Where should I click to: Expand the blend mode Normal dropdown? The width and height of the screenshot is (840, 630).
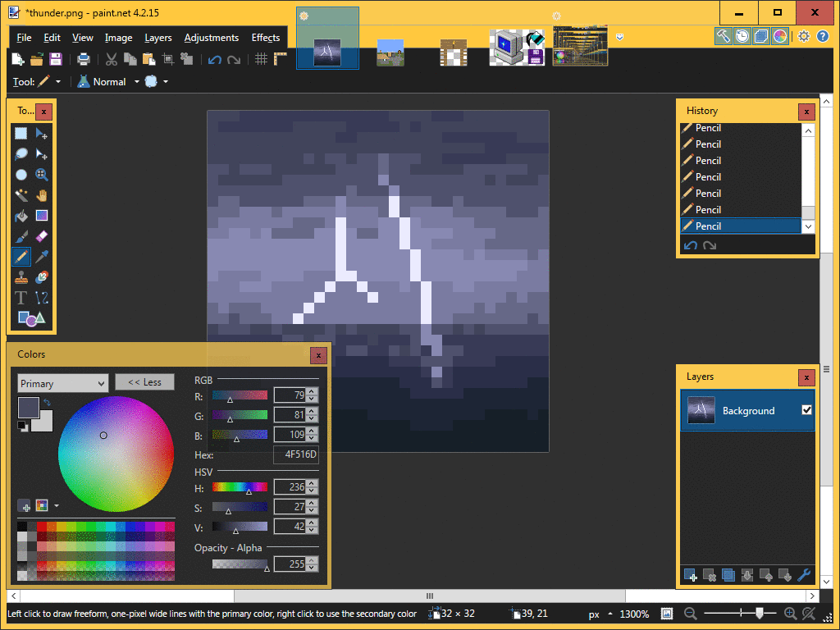(137, 82)
